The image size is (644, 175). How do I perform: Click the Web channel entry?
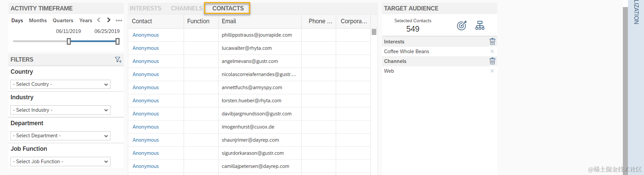pyautogui.click(x=389, y=71)
